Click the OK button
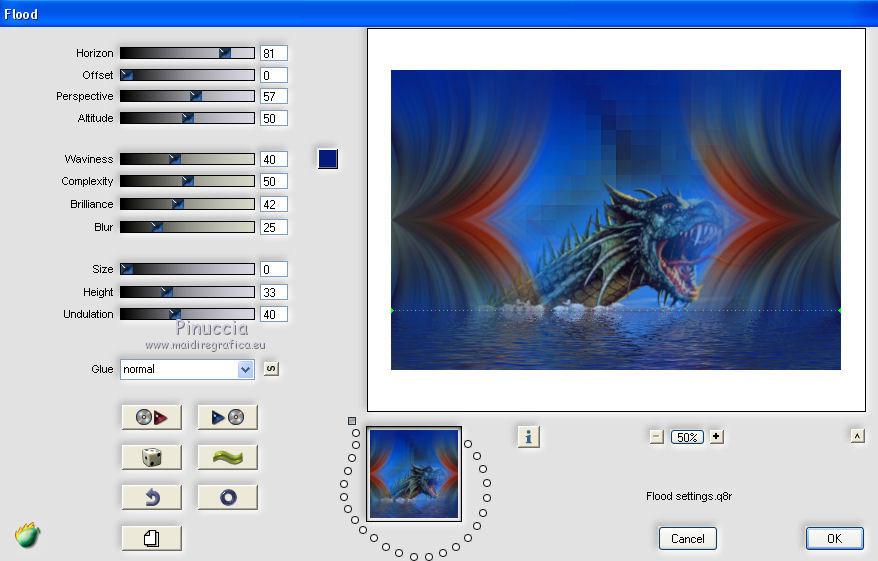The height and width of the screenshot is (561, 878). (834, 539)
